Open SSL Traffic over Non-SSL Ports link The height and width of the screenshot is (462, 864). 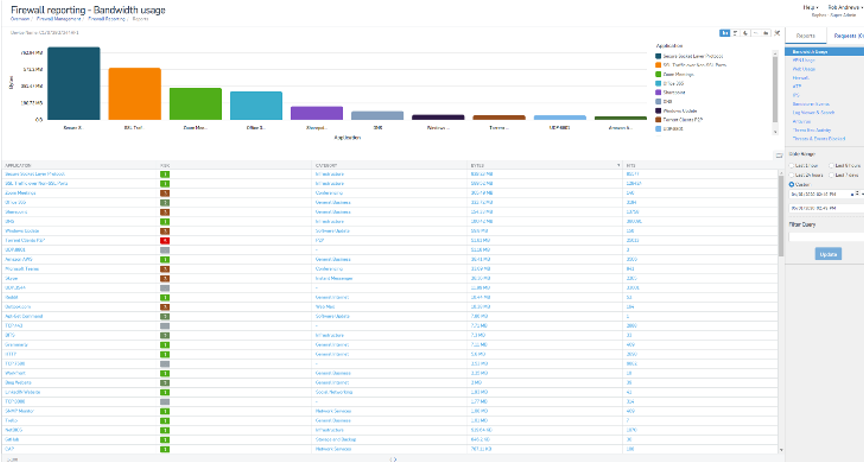(x=36, y=184)
